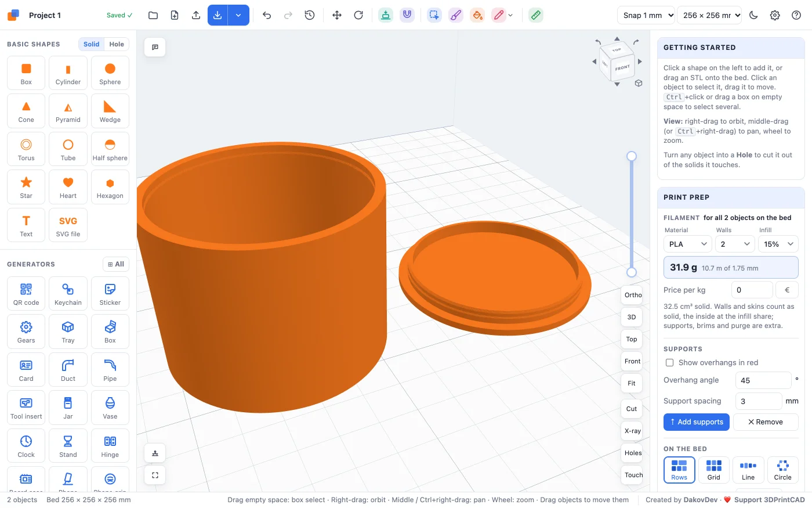Switch shapes to Hole mode
Image resolution: width=812 pixels, height=508 pixels.
tap(117, 44)
